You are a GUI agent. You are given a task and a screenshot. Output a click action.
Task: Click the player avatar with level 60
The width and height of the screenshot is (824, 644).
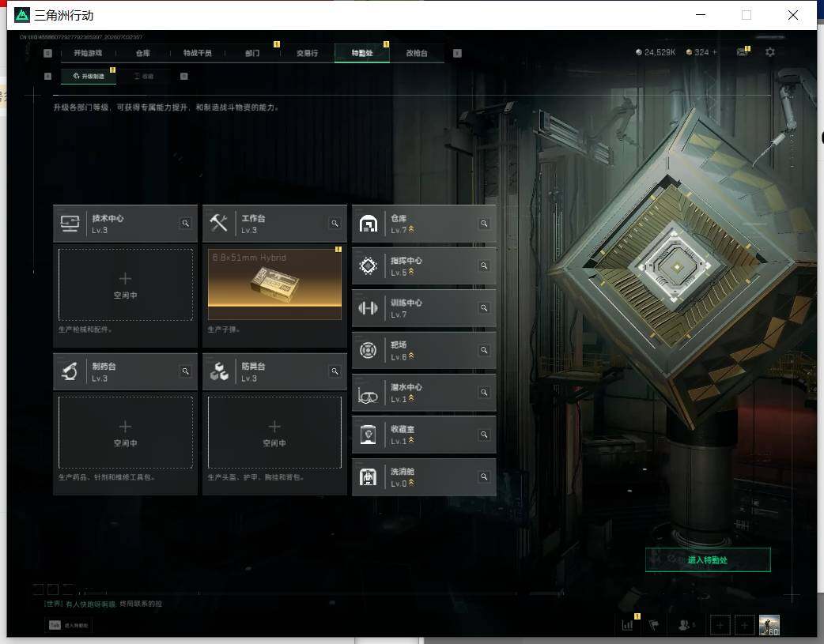pos(769,625)
